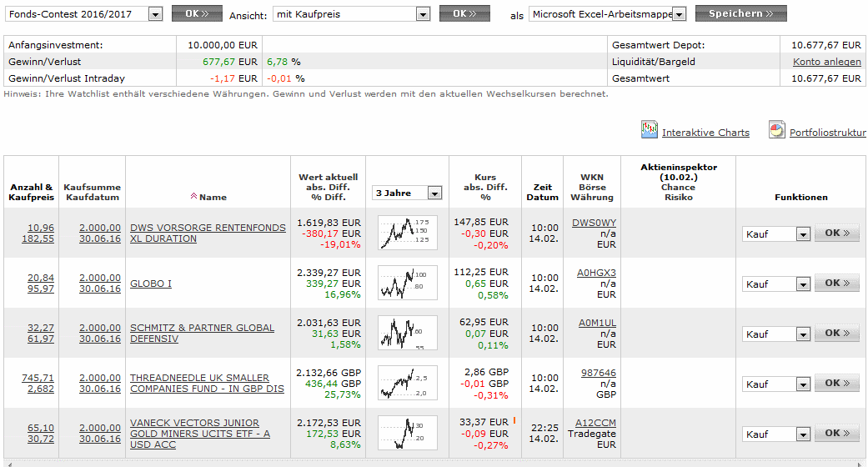The image size is (868, 467).
Task: Open the Fonds-Contest 2016/2017 portfolio dropdown
Action: click(x=155, y=14)
